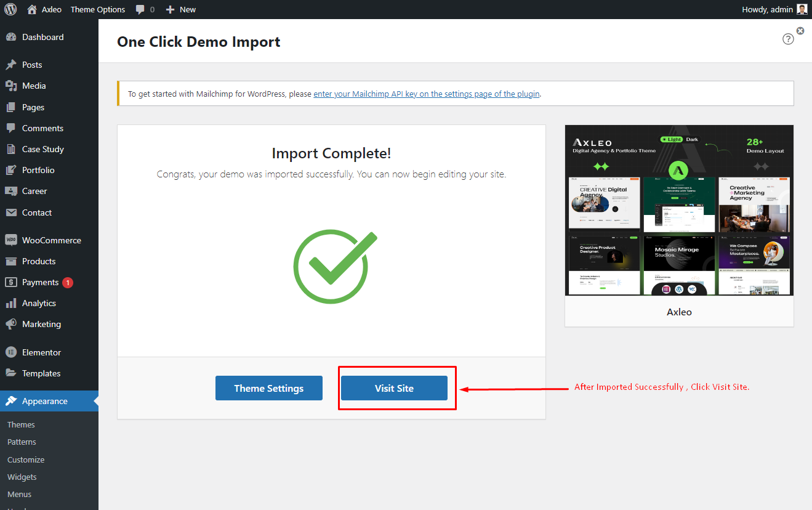
Task: Click the green import complete checkmark
Action: pyautogui.click(x=334, y=266)
